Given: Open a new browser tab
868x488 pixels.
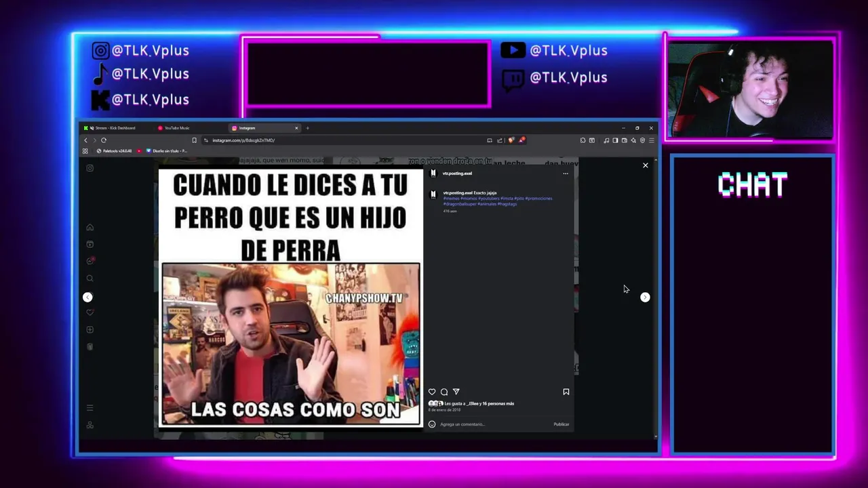Looking at the screenshot, I should coord(307,128).
